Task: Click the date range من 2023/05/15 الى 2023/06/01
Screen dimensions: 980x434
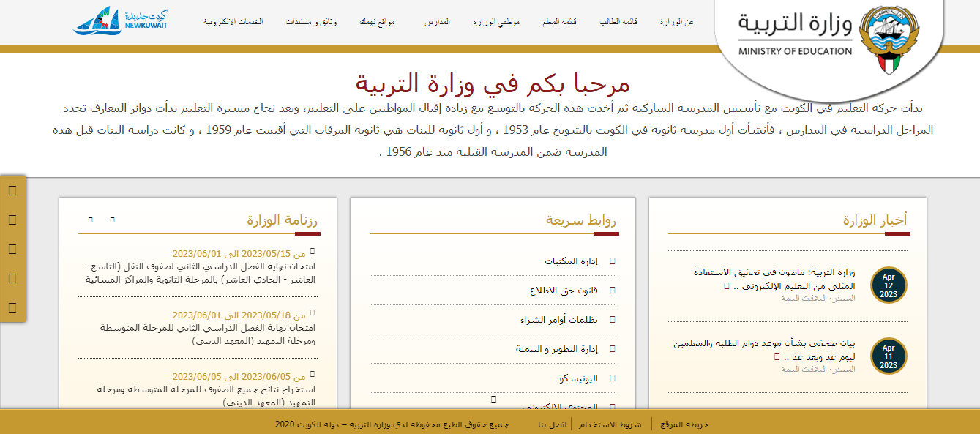Action: coord(239,253)
